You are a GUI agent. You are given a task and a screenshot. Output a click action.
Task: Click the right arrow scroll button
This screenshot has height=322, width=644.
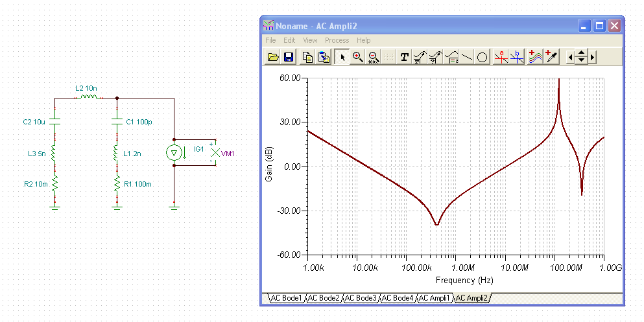coord(592,57)
